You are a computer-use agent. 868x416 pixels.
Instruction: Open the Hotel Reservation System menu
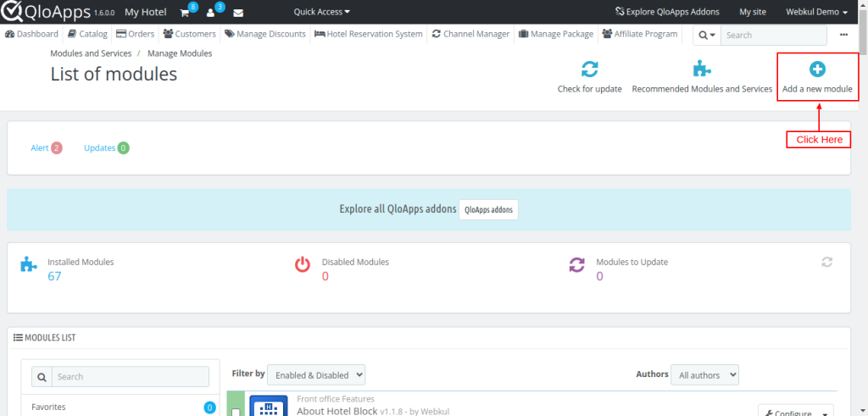[369, 34]
